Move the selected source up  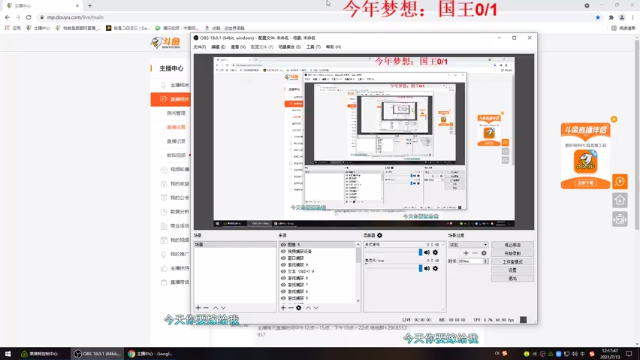tap(308, 308)
